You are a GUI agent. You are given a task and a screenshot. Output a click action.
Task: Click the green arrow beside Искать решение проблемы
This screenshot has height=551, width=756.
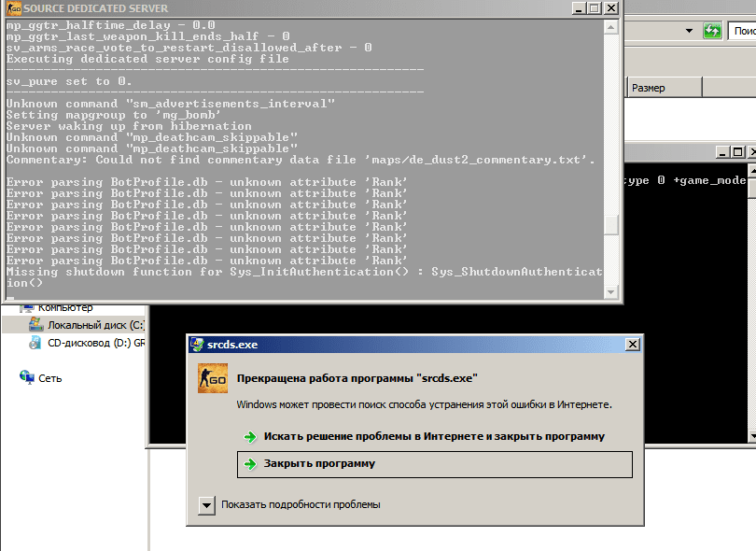pyautogui.click(x=250, y=437)
